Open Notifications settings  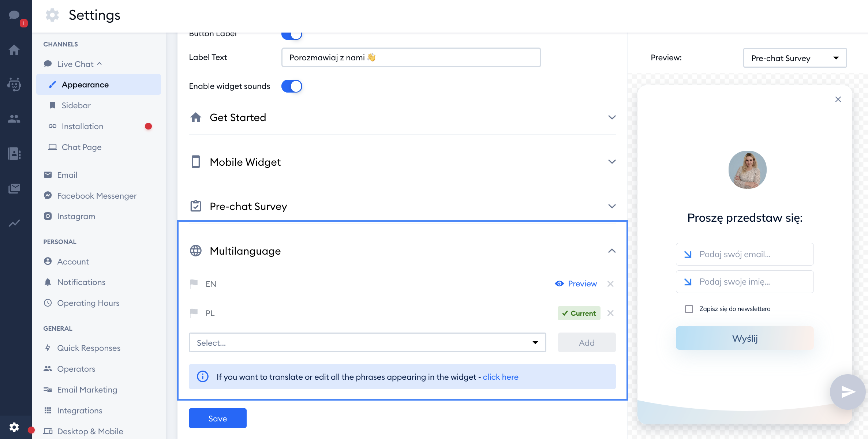pyautogui.click(x=81, y=282)
